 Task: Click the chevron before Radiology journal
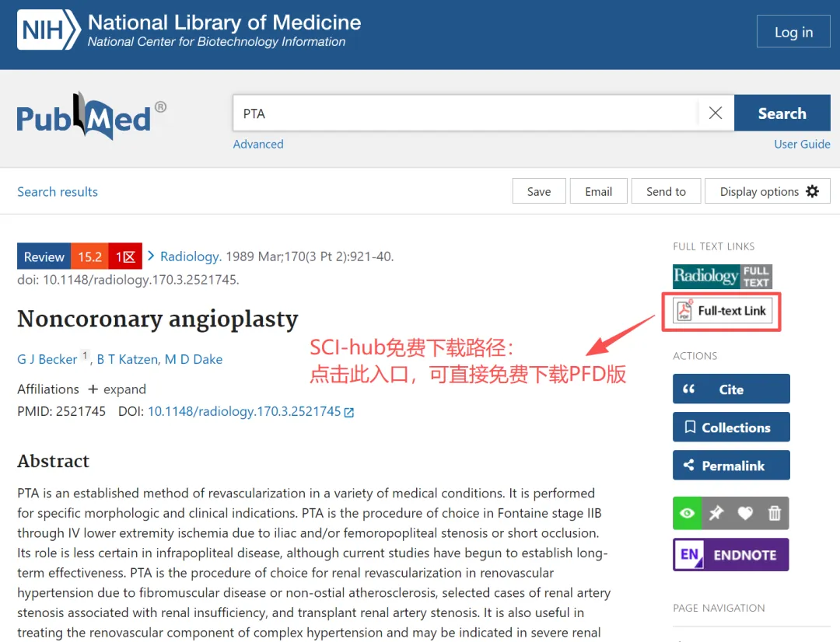(151, 256)
